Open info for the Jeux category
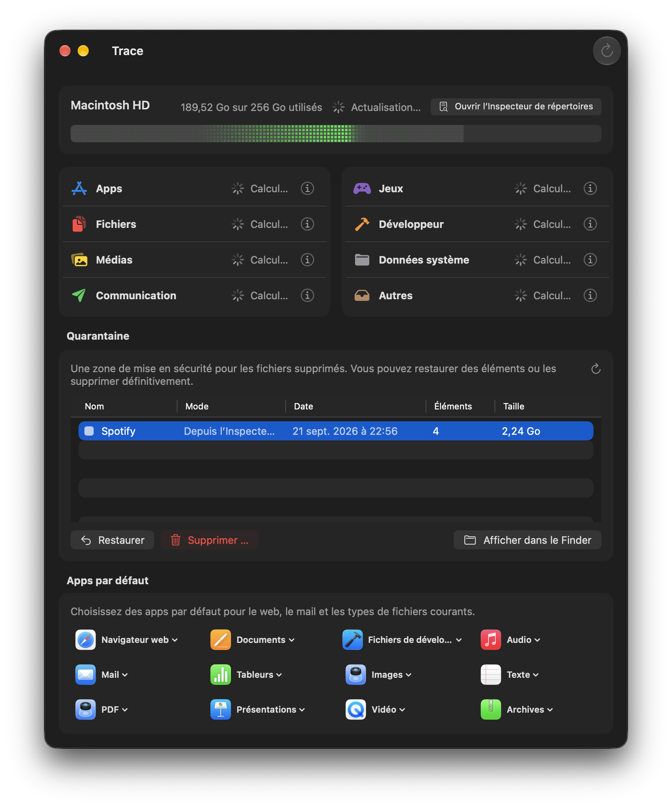 [590, 188]
